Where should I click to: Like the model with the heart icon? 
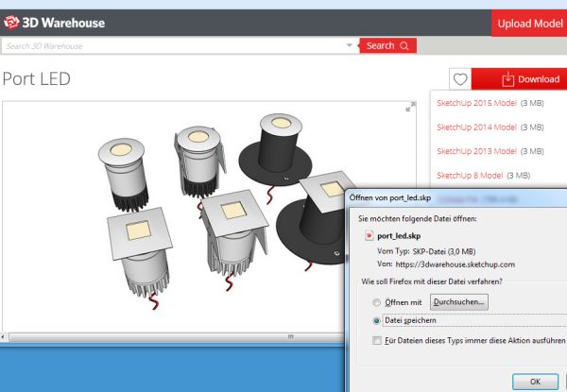tap(460, 79)
